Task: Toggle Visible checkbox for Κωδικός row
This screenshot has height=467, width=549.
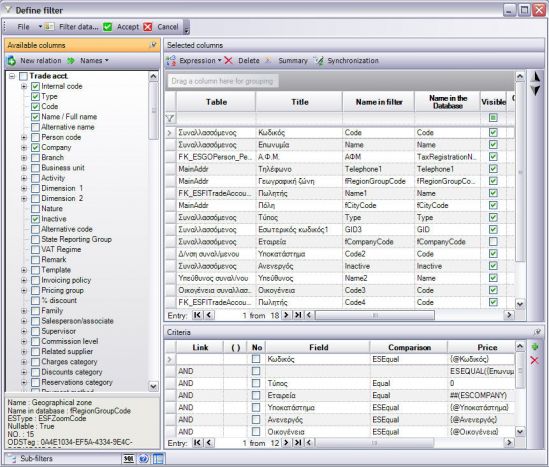Action: click(x=493, y=133)
